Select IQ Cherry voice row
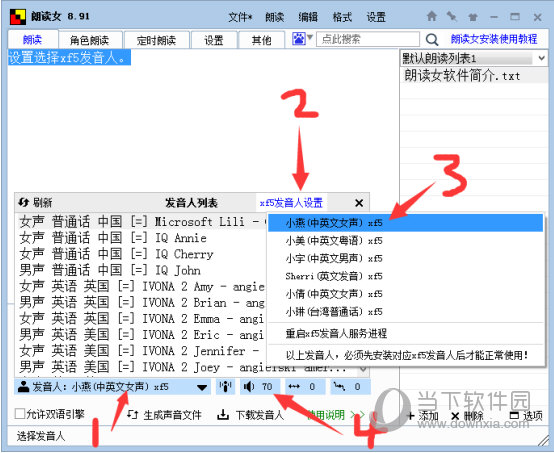The height and width of the screenshot is (453, 554). pyautogui.click(x=141, y=254)
